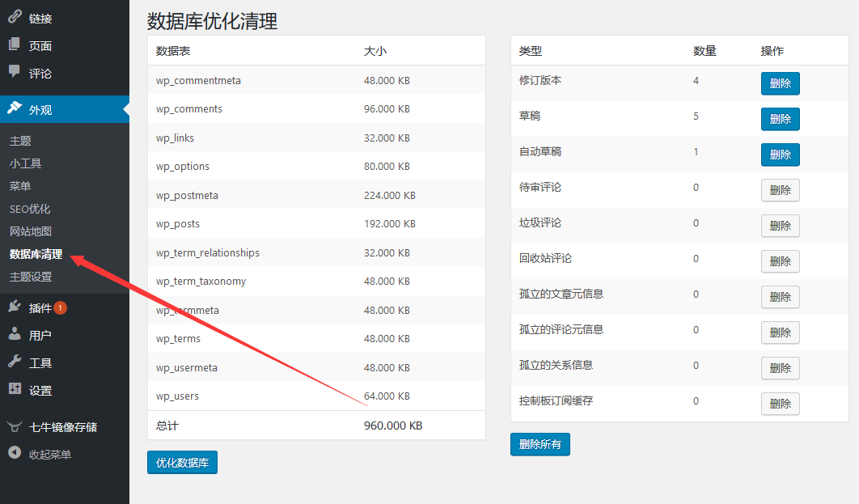Click the user icon beside 用户

(15, 335)
